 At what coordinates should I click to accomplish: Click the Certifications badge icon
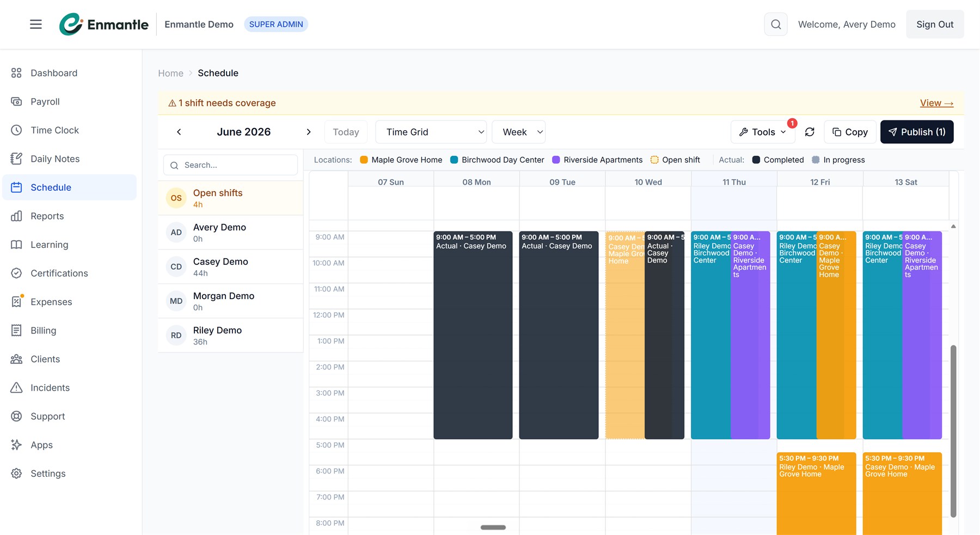[16, 273]
